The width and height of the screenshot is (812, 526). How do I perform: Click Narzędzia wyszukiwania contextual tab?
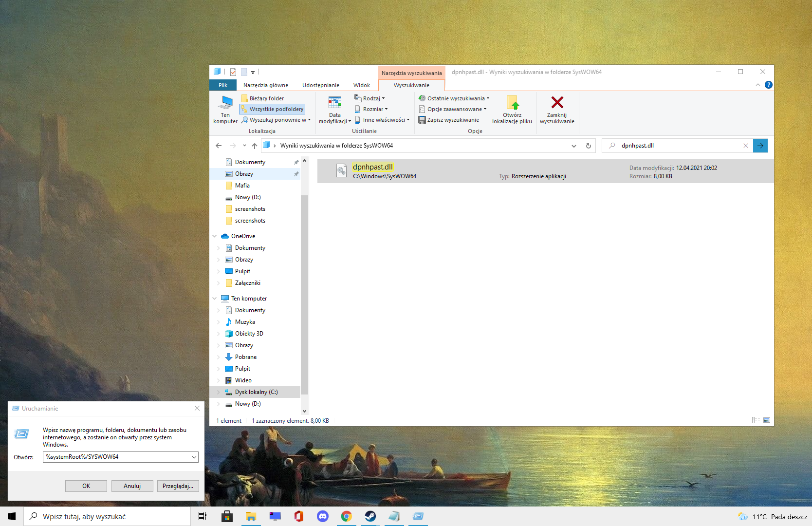(x=412, y=73)
